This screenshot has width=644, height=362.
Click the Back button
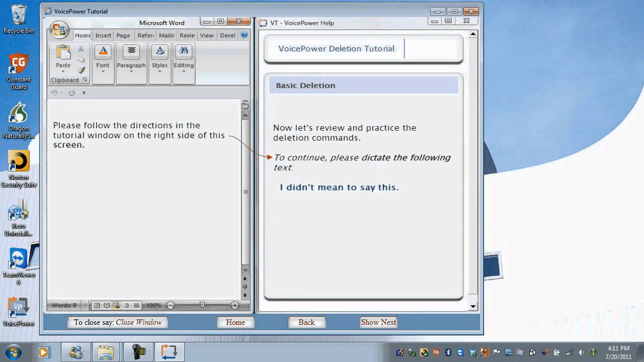[x=306, y=322]
